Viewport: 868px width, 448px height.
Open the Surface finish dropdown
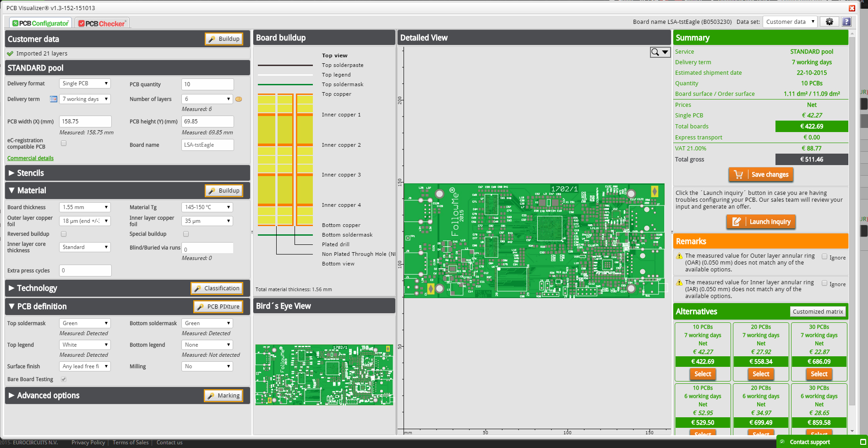point(84,366)
